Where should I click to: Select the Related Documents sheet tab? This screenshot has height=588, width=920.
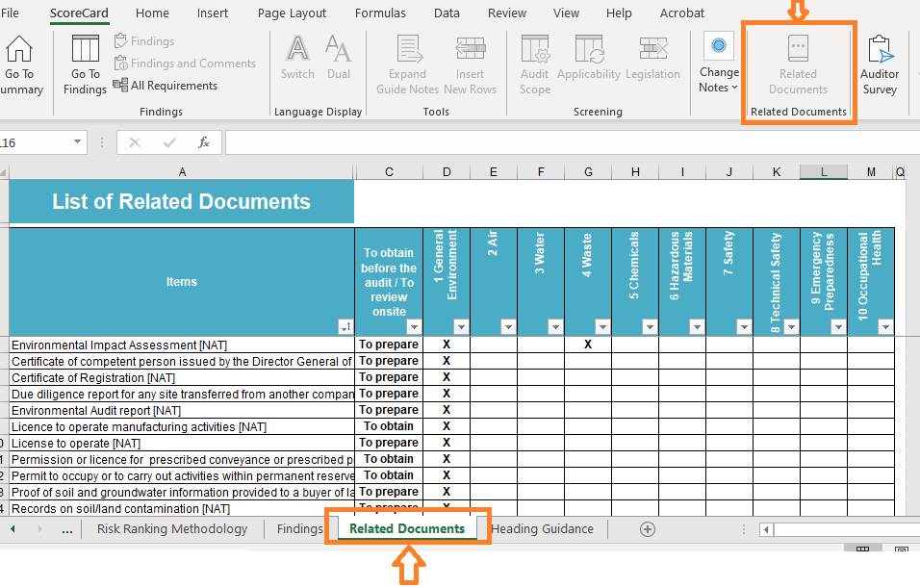[407, 529]
